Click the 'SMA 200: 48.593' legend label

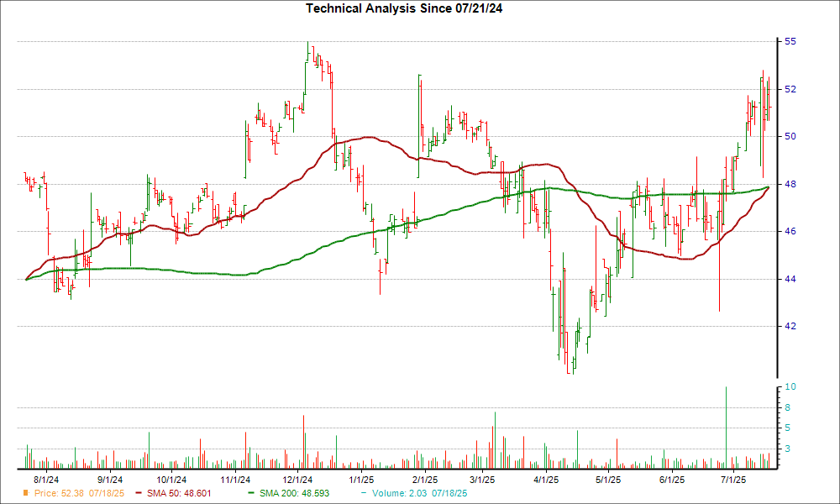click(x=295, y=493)
